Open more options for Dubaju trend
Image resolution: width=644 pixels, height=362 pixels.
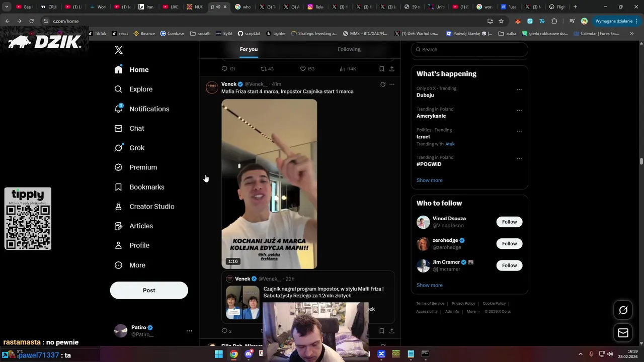(x=519, y=89)
